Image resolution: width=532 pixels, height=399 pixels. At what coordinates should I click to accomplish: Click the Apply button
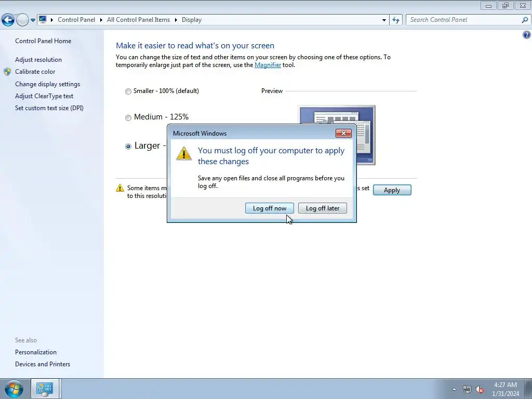[x=392, y=190]
